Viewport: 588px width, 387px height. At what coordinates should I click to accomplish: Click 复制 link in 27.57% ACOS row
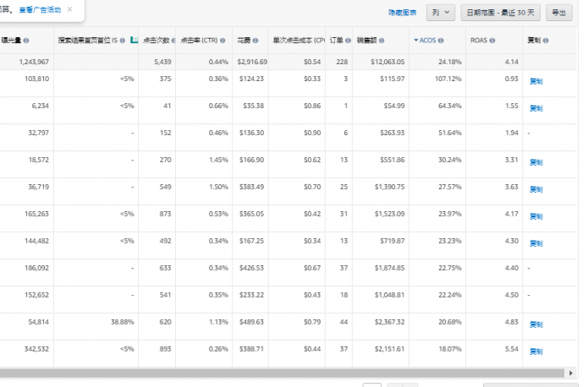click(x=536, y=189)
